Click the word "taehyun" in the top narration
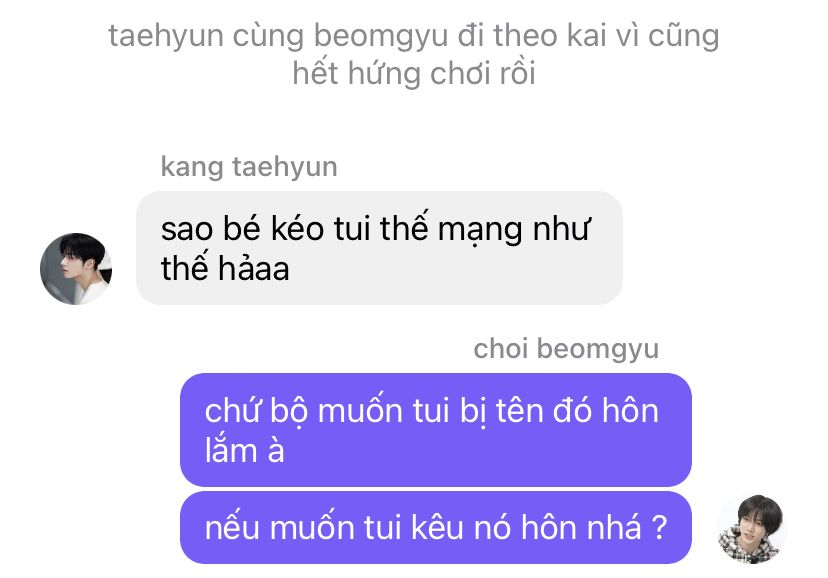The width and height of the screenshot is (828, 578). (166, 37)
